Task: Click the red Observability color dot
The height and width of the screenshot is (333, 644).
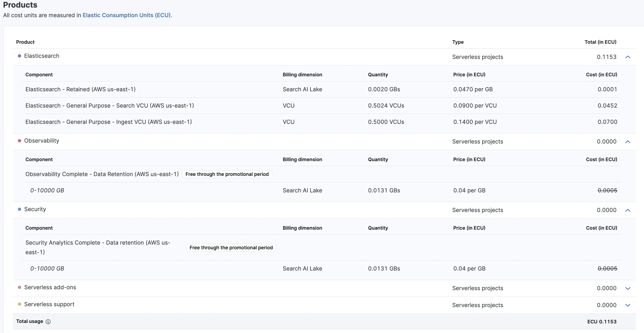Action: click(x=19, y=141)
